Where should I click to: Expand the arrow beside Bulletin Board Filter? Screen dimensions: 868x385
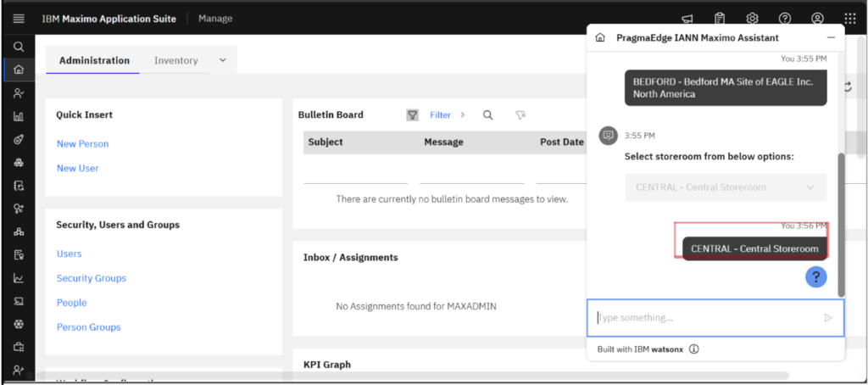pos(462,114)
